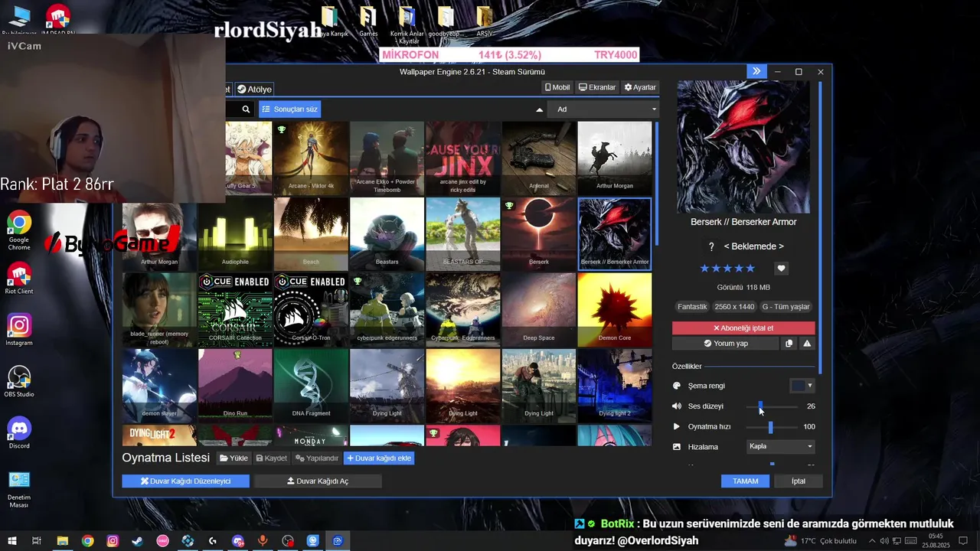Open taskbar Discord with notification badge
Viewport: 980px width, 551px height.
[237, 541]
